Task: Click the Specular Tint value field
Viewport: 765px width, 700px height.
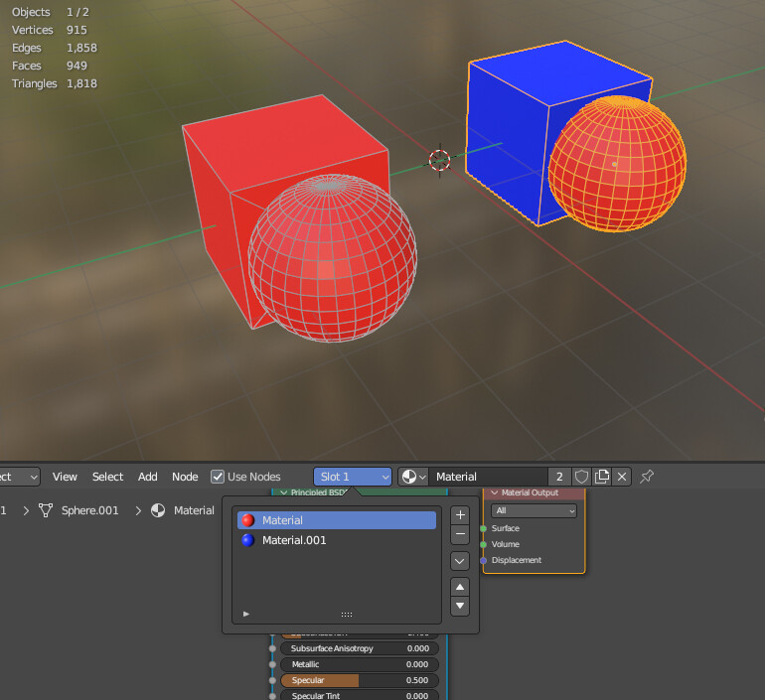Action: (360, 696)
